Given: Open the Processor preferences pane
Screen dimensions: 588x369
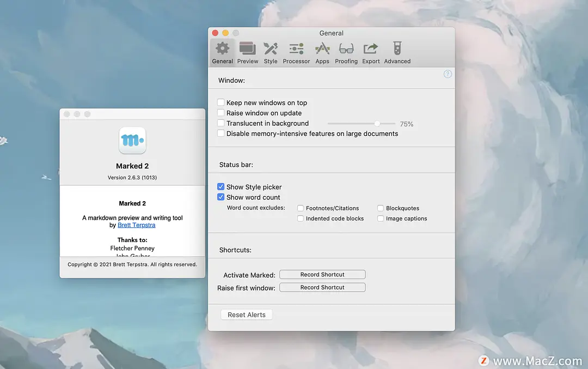Looking at the screenshot, I should click(x=296, y=52).
